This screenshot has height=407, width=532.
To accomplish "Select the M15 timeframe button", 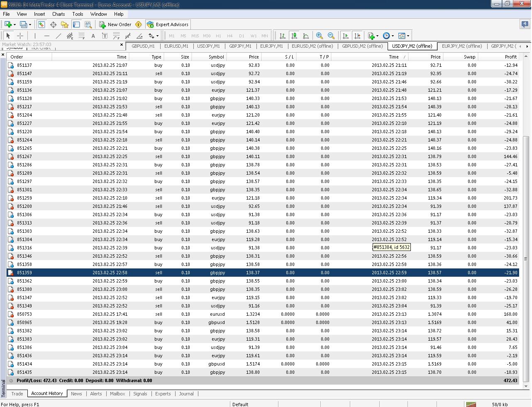I will [x=195, y=36].
